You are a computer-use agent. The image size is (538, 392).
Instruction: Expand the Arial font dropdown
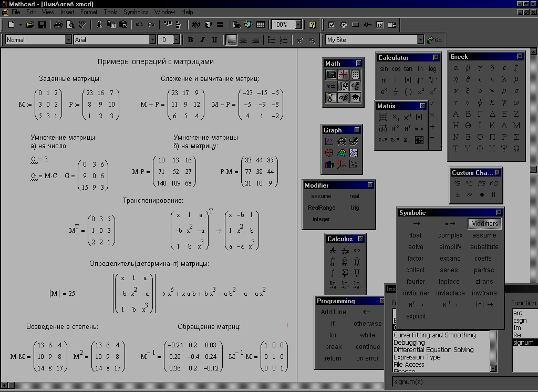[x=153, y=40]
